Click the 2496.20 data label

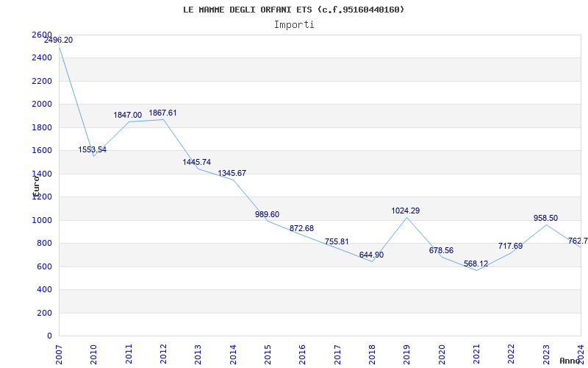(59, 40)
